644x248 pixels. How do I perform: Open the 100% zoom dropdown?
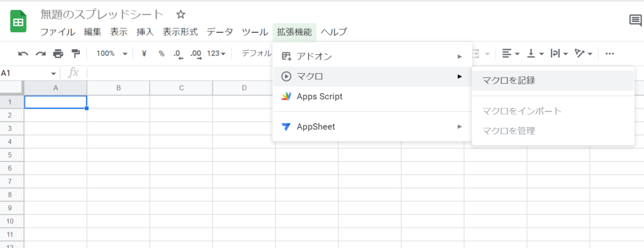pos(112,54)
